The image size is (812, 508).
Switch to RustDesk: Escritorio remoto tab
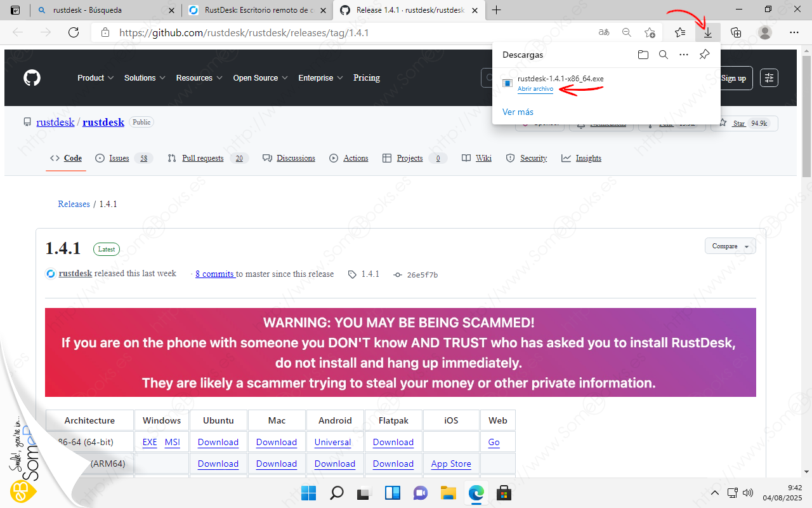point(256,10)
